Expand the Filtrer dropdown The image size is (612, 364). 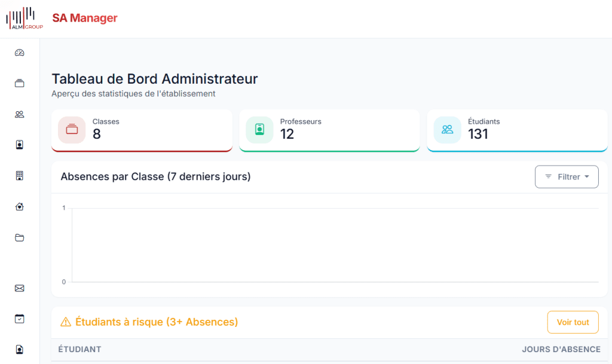click(x=567, y=177)
